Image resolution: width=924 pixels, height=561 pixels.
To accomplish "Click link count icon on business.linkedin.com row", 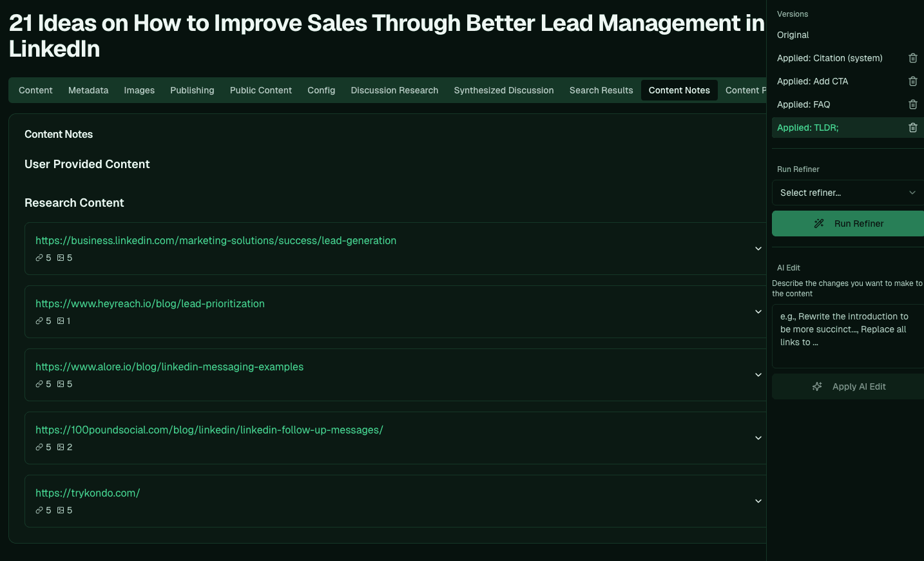I will tap(39, 258).
